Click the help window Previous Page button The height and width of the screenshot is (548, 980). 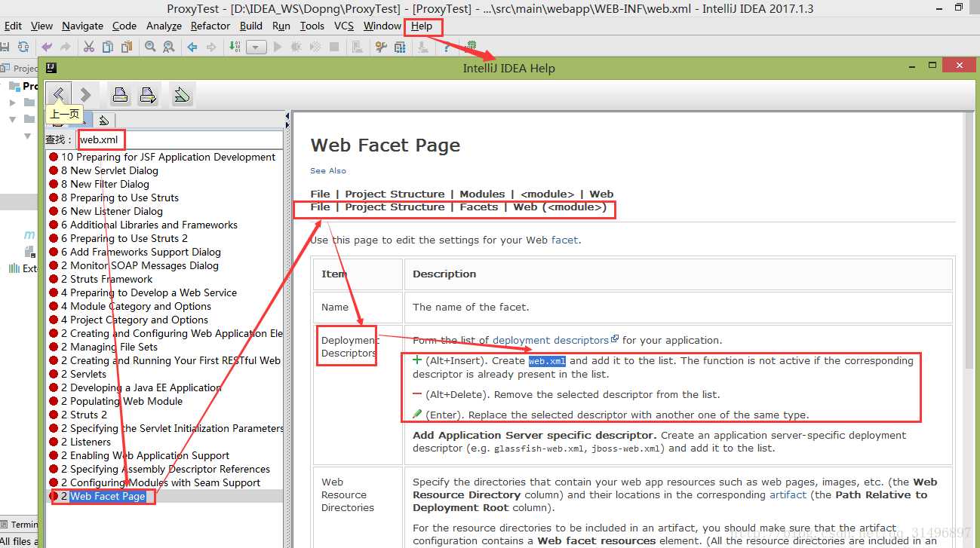pyautogui.click(x=59, y=94)
